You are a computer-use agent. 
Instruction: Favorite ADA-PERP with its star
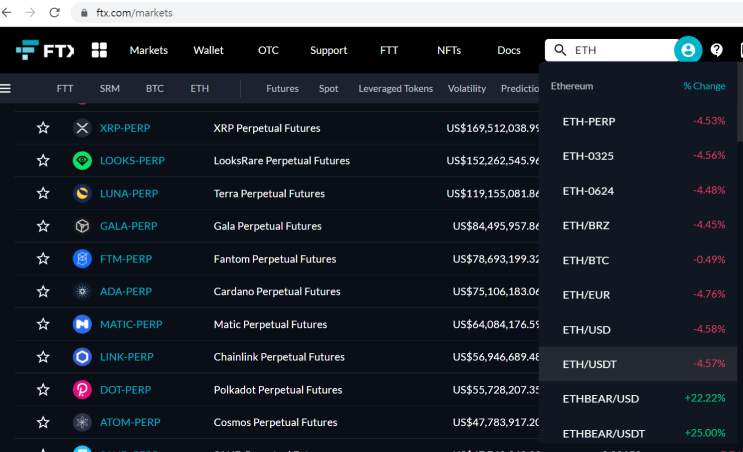(43, 291)
